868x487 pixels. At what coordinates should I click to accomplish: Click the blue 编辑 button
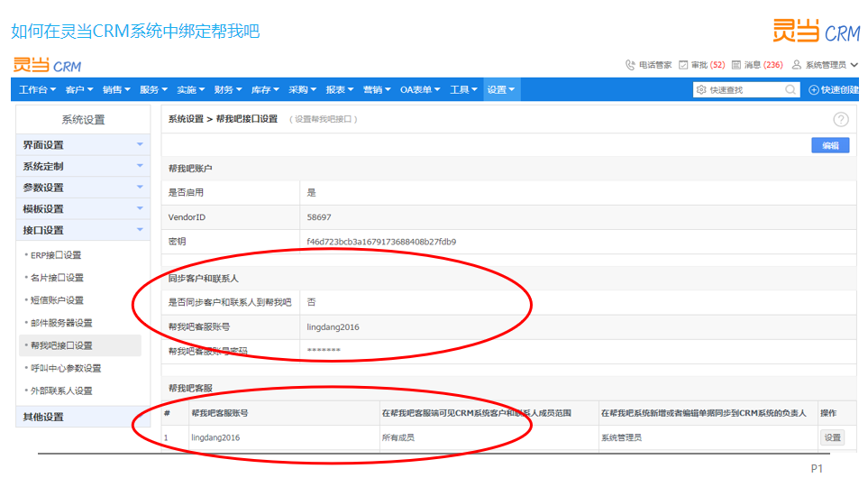(x=830, y=145)
